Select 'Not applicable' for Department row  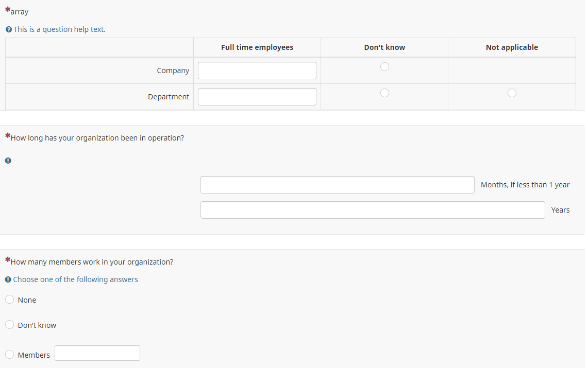click(512, 93)
